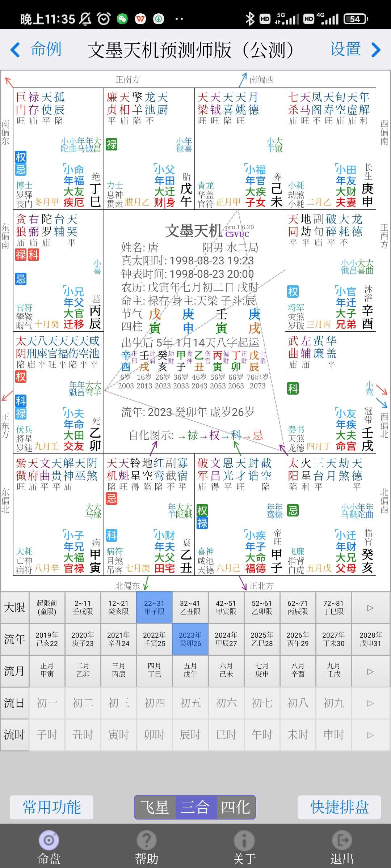Tap green 科 badge in 壬戌 palace
Image resolution: width=391 pixels, height=868 pixels.
[293, 389]
